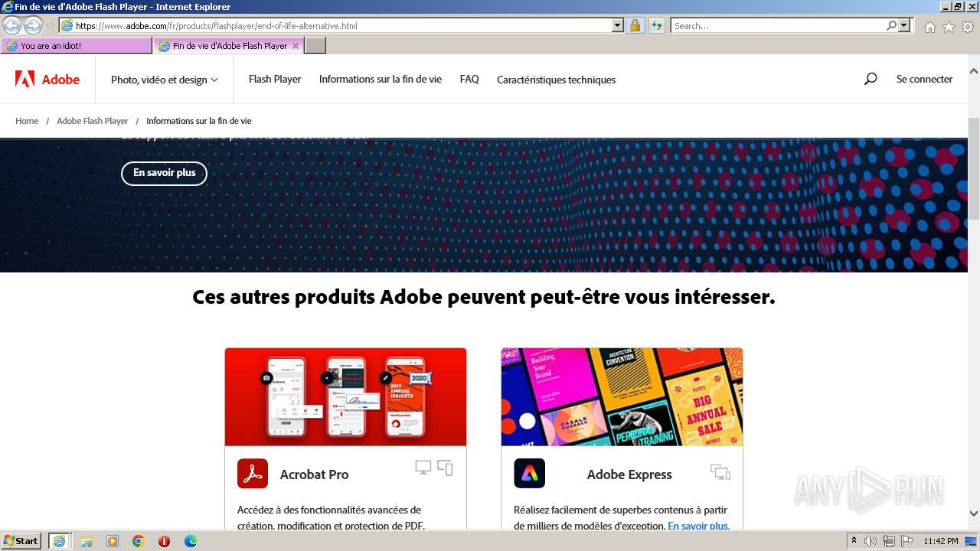Open a new blank tab
Viewport: 980px width, 551px height.
click(315, 46)
